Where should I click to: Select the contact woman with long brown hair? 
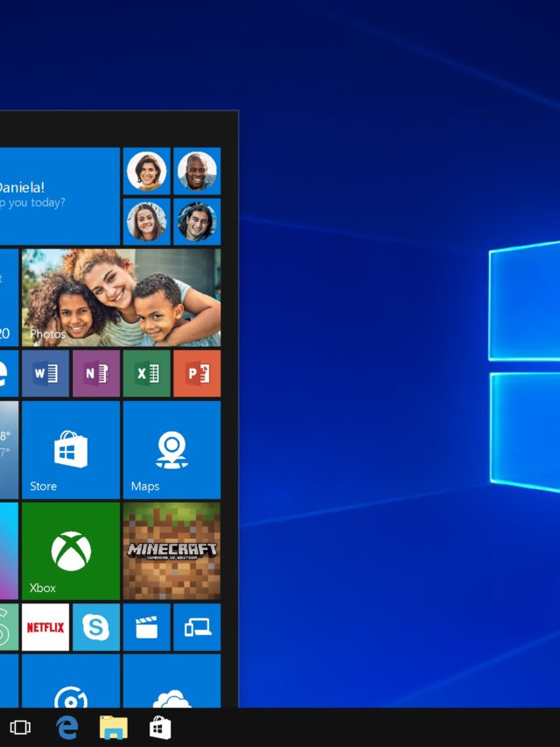click(x=147, y=222)
